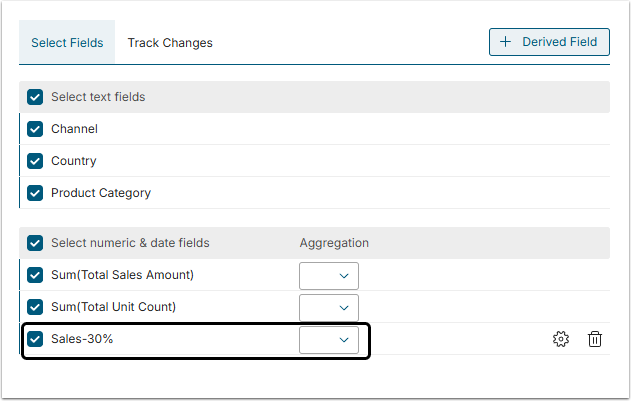The image size is (631, 401).
Task: Switch to the Track Changes tab
Action: click(170, 43)
